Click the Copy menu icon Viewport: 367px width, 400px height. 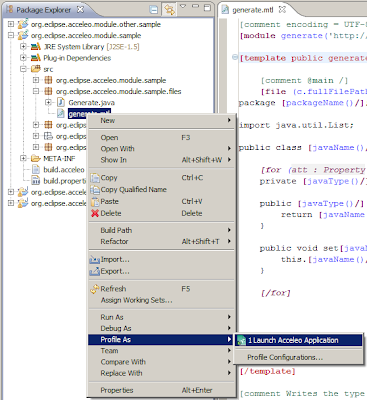pyautogui.click(x=95, y=178)
